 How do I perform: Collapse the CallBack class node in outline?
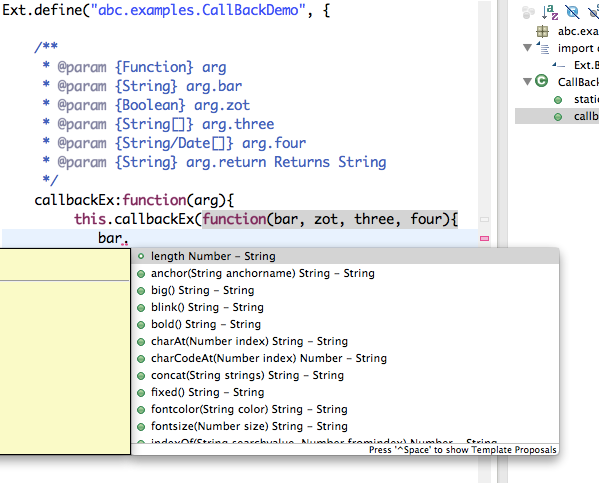pos(528,81)
